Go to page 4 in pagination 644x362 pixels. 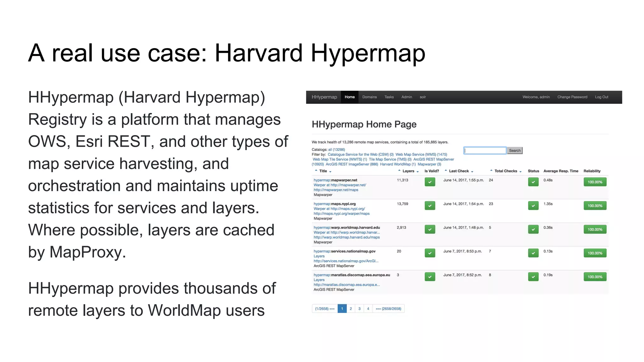(x=368, y=309)
